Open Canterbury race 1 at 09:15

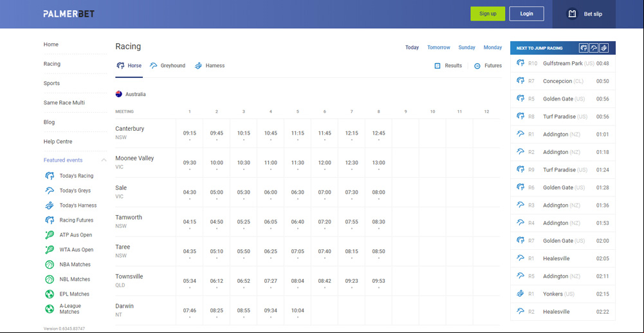click(x=189, y=133)
